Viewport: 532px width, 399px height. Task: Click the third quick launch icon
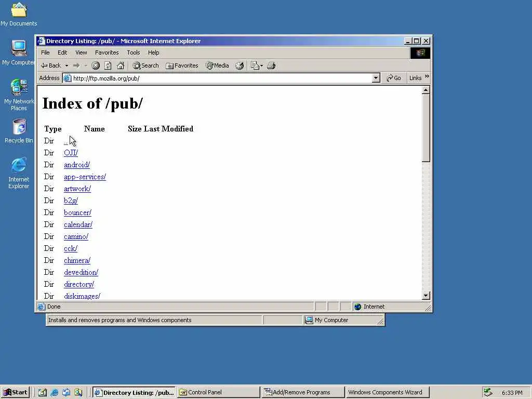pos(66,393)
